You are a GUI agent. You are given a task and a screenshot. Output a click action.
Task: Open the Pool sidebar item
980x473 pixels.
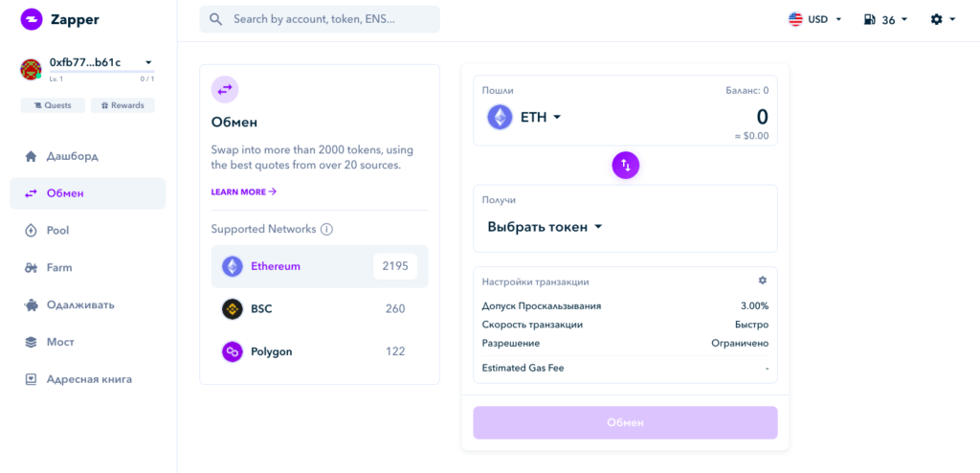click(x=57, y=231)
